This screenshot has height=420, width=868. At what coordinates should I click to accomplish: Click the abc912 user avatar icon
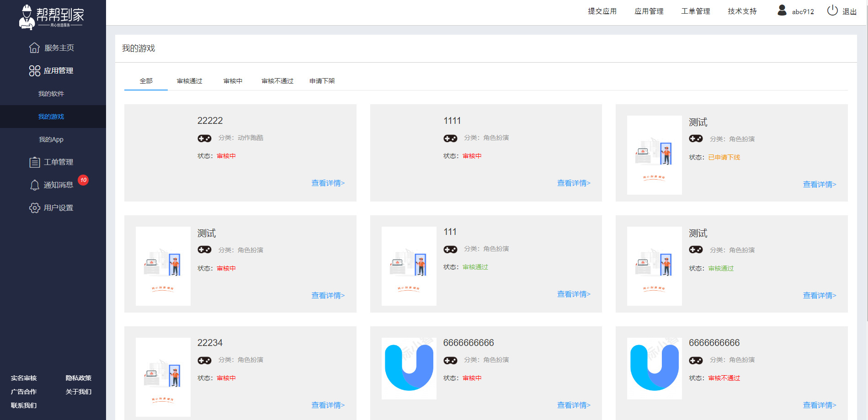click(782, 11)
